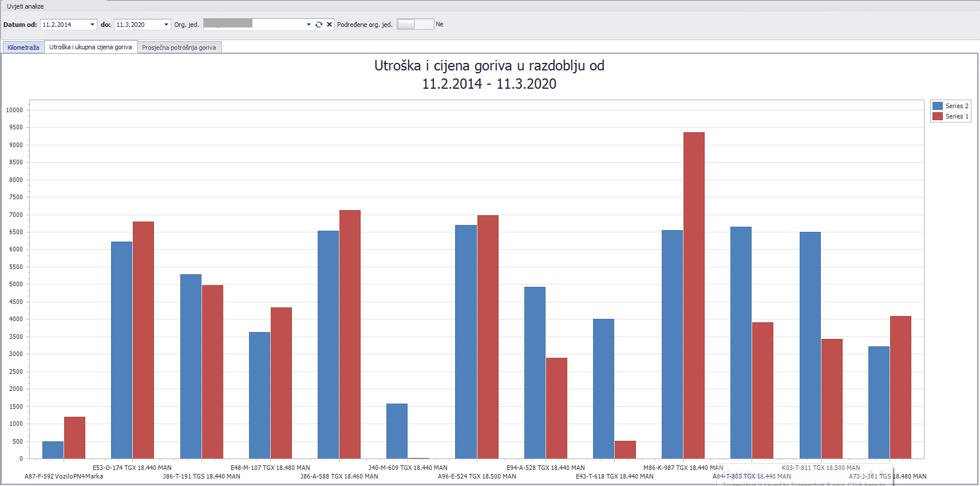Click the blue bar for E53-O-174
Screen dimensions: 980x486
click(121, 350)
